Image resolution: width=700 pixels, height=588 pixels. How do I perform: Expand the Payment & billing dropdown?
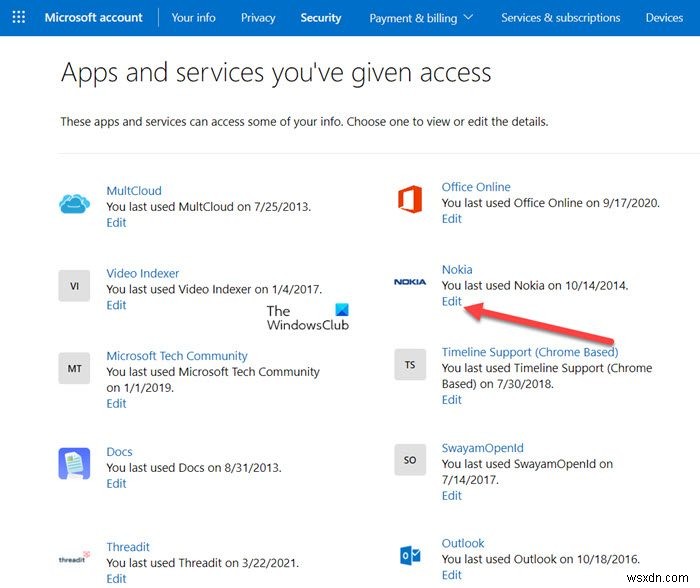[x=421, y=18]
